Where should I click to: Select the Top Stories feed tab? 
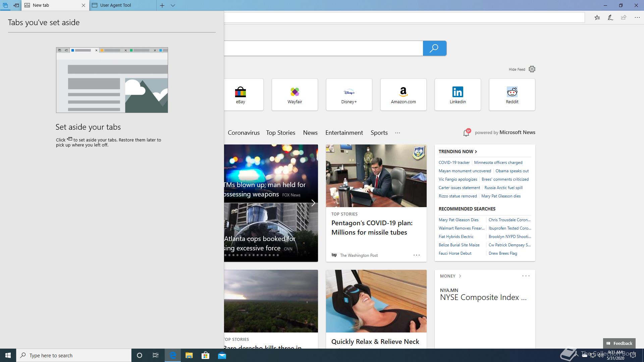[x=281, y=133]
